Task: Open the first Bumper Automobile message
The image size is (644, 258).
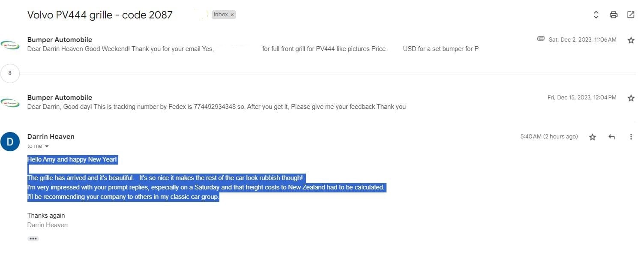Action: click(x=253, y=49)
